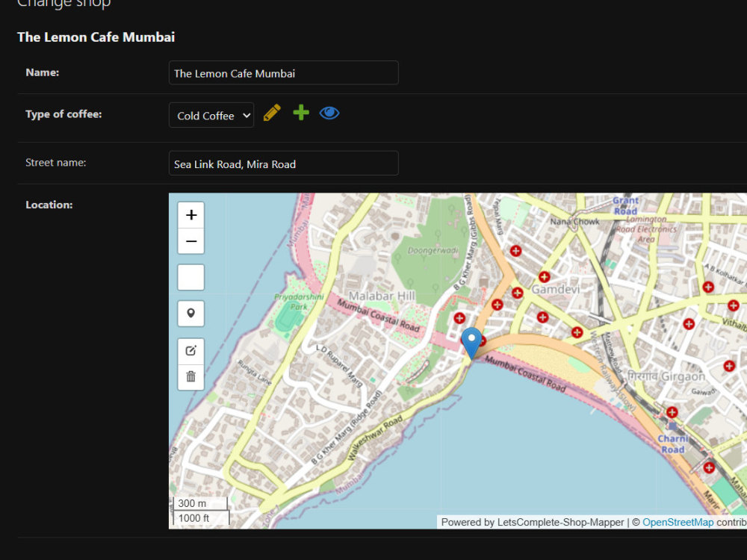This screenshot has width=747, height=560.
Task: Click the Name input field
Action: (x=283, y=73)
